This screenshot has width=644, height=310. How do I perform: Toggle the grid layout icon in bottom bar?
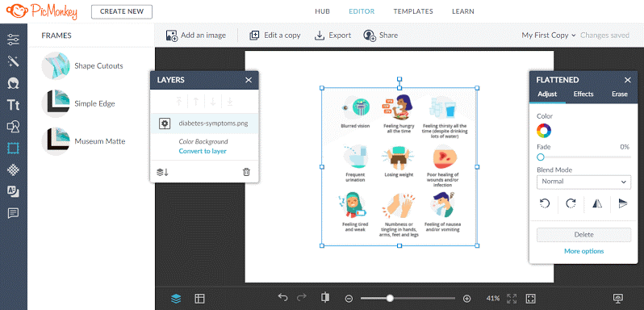[199, 299]
